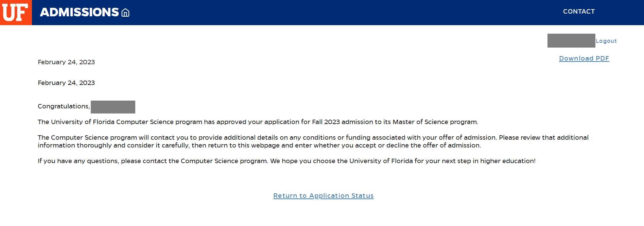This screenshot has width=644, height=226.
Task: Click the orange UF logo
Action: click(16, 13)
